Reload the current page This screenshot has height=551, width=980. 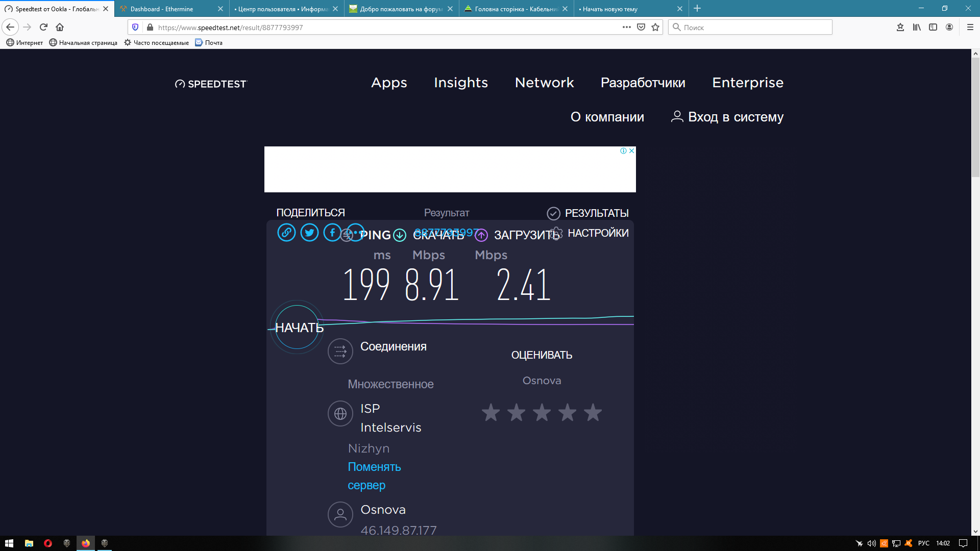(x=43, y=27)
